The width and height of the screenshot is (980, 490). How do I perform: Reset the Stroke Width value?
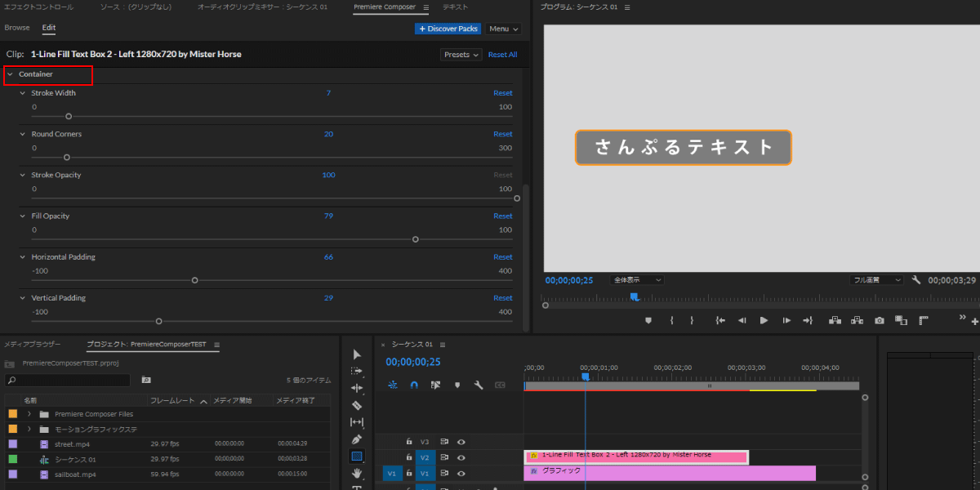pos(503,93)
